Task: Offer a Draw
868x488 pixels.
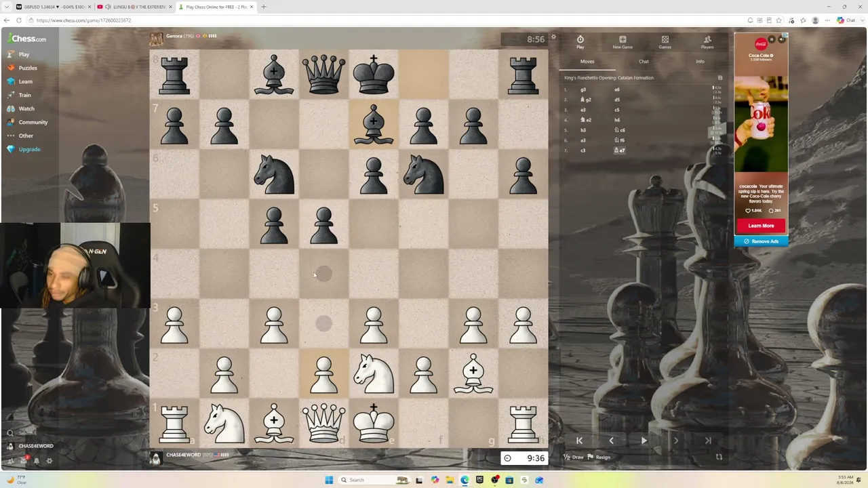Action: [573, 457]
